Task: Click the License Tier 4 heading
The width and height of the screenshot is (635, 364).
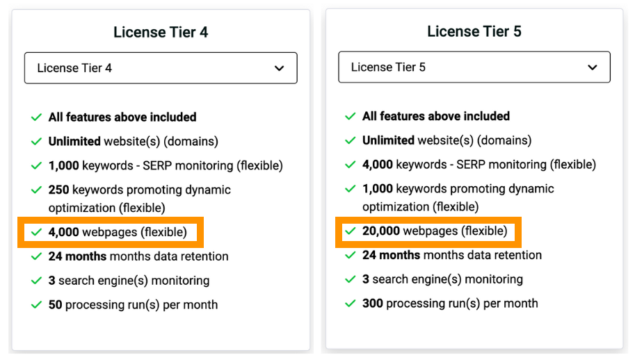Action: click(x=161, y=33)
